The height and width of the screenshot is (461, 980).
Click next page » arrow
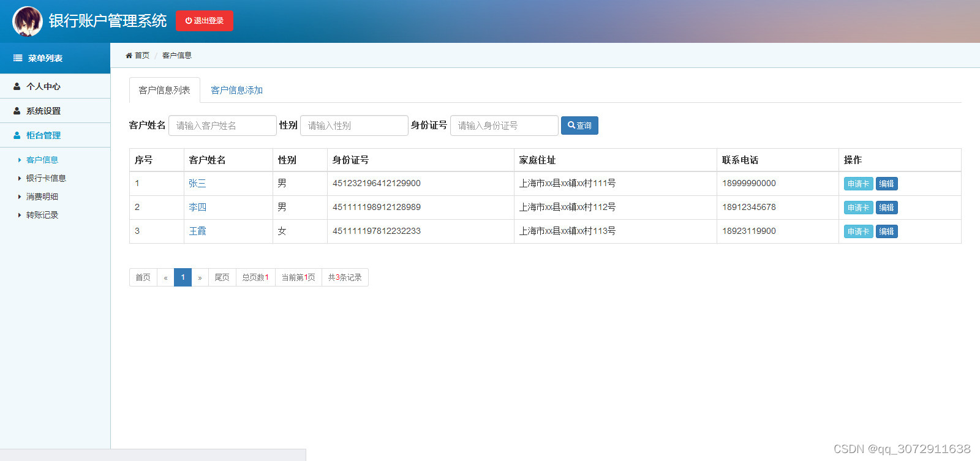[200, 277]
